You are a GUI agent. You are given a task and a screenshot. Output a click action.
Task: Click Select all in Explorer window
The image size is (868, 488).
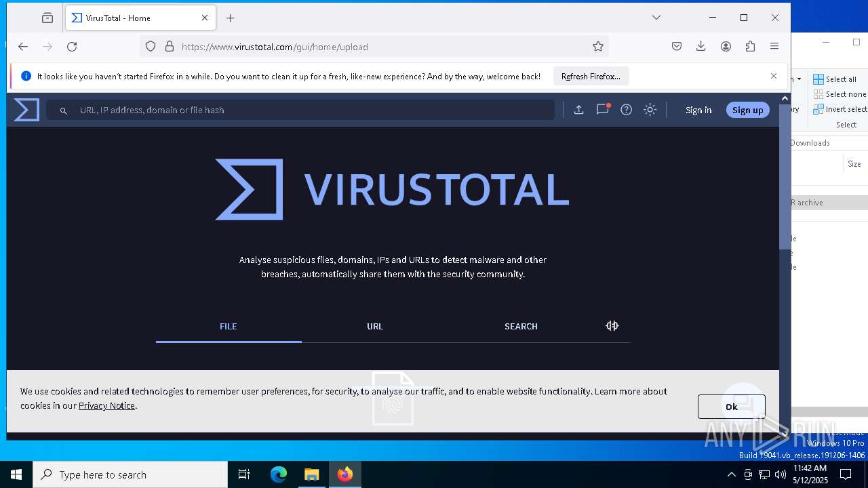click(x=835, y=79)
